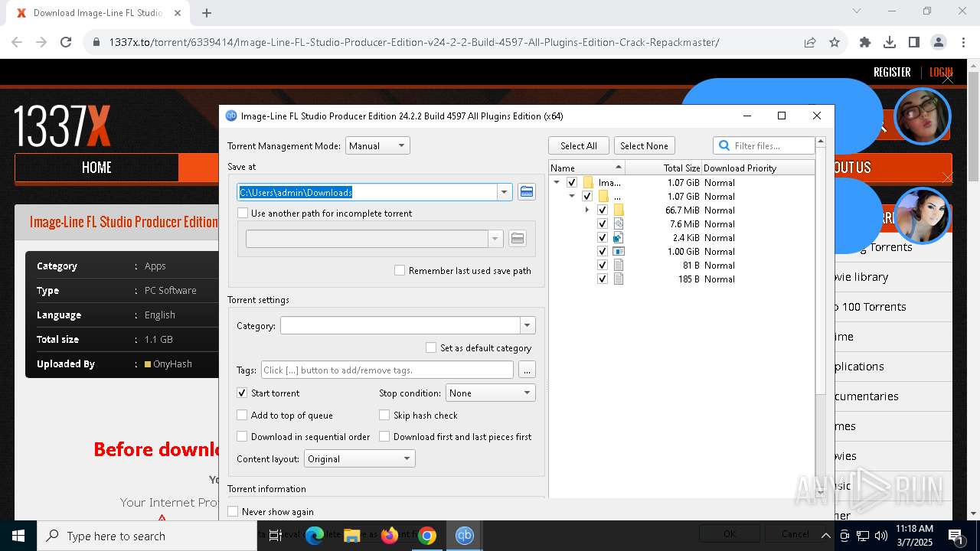Screen dimensions: 980x551
Task: Check 'Remember last used save path'
Action: pyautogui.click(x=400, y=270)
